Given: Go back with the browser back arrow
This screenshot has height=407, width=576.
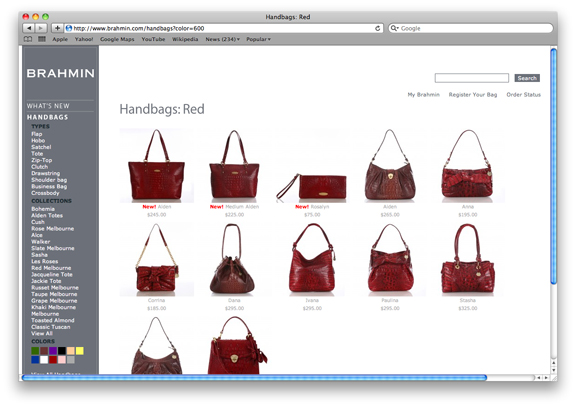Looking at the screenshot, I should [x=29, y=28].
